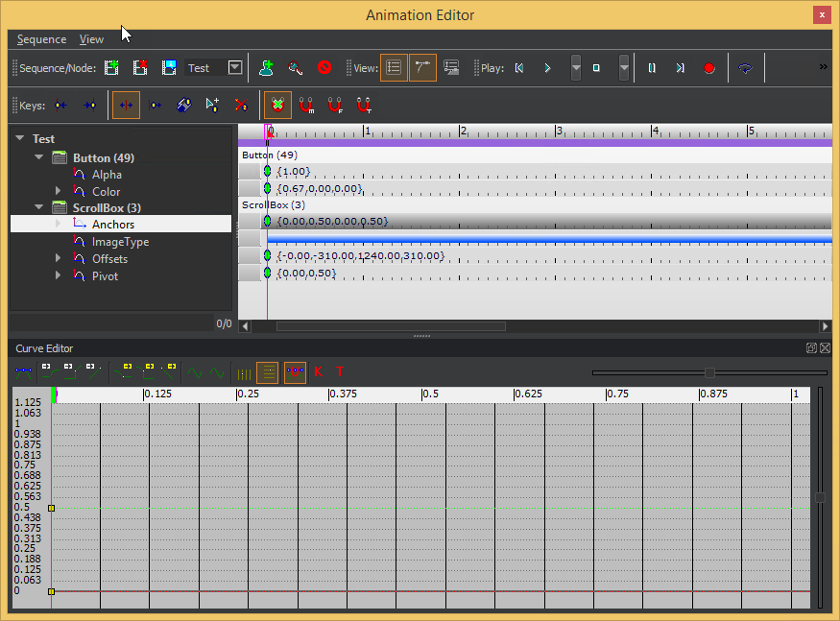This screenshot has width=840, height=621.
Task: Collapse the ScrollBox (3) node
Action: point(39,207)
